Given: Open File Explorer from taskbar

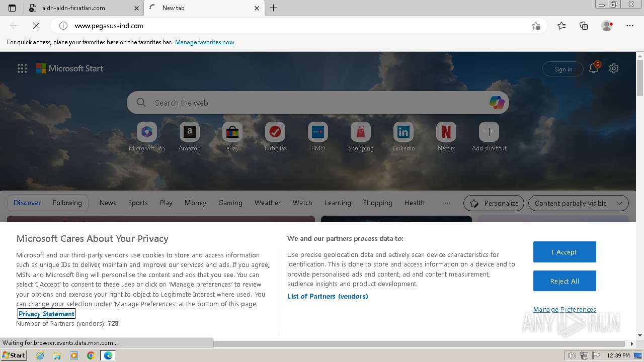Looking at the screenshot, I should (x=57, y=355).
